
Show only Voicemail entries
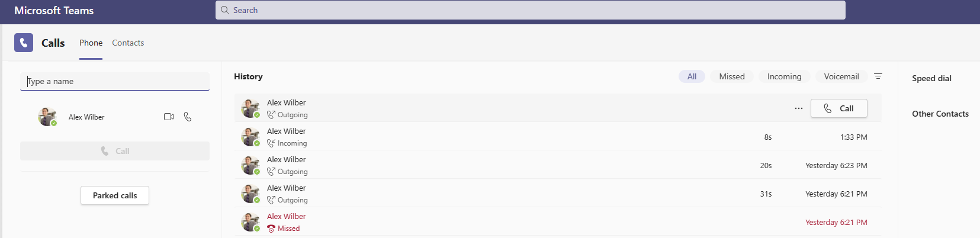click(x=841, y=76)
